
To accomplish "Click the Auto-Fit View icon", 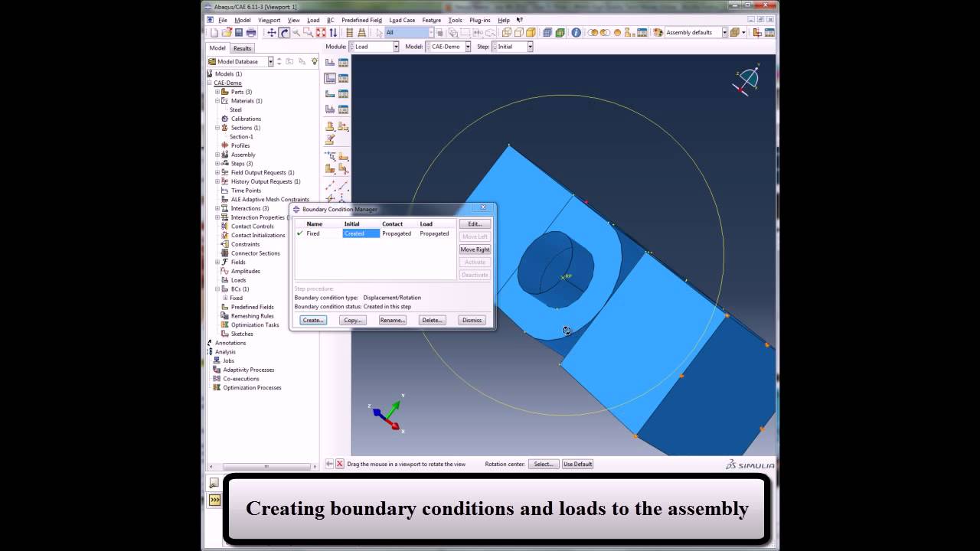I will click(321, 32).
